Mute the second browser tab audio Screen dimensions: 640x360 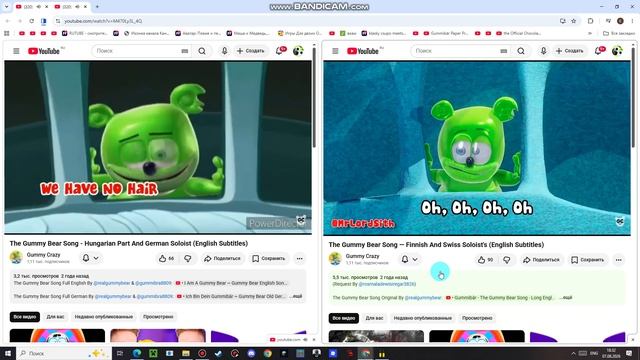pyautogui.click(x=78, y=7)
